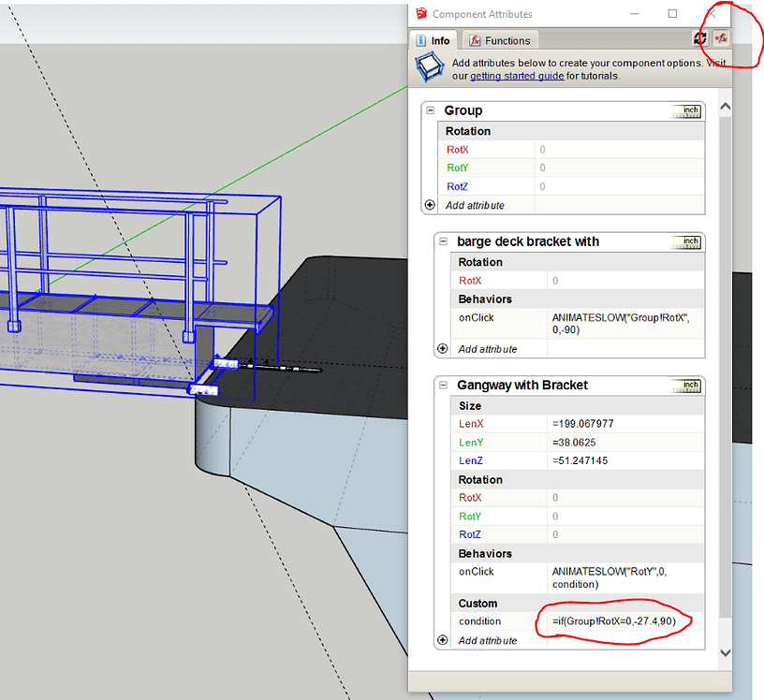Toggle the formula view fx icon

click(x=721, y=38)
